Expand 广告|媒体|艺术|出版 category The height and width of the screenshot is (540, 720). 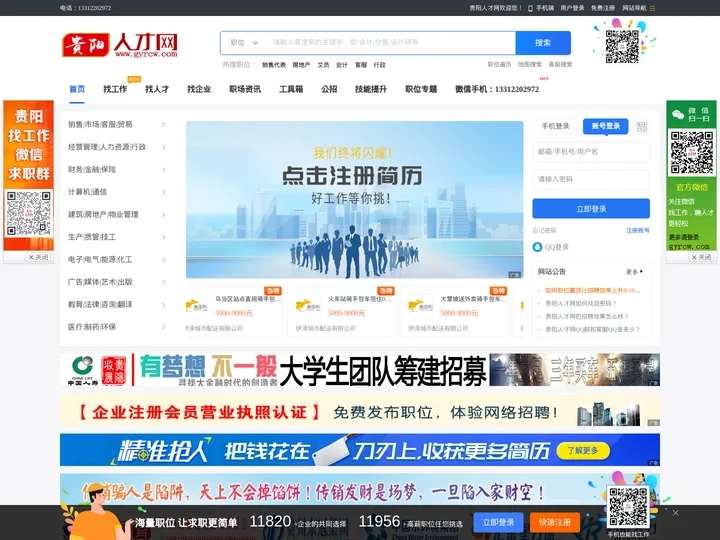point(117,282)
